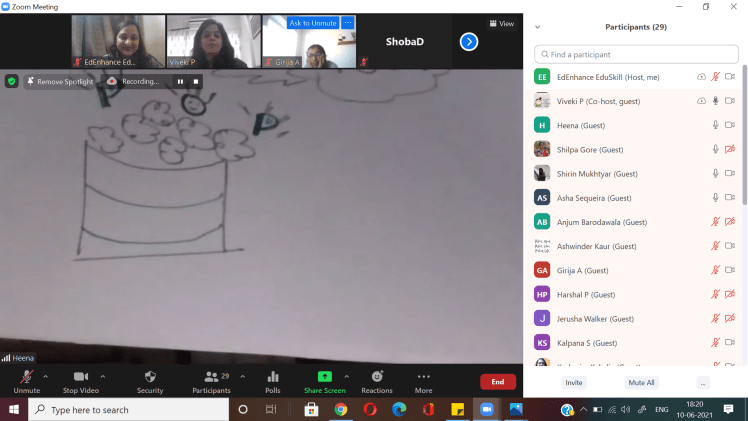Click the Mute All button
The image size is (748, 421).
pos(641,382)
